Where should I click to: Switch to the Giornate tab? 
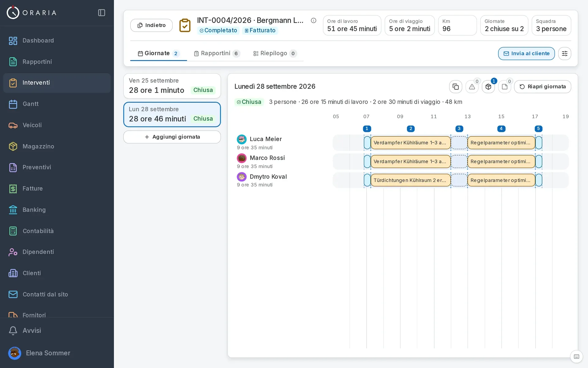point(158,53)
